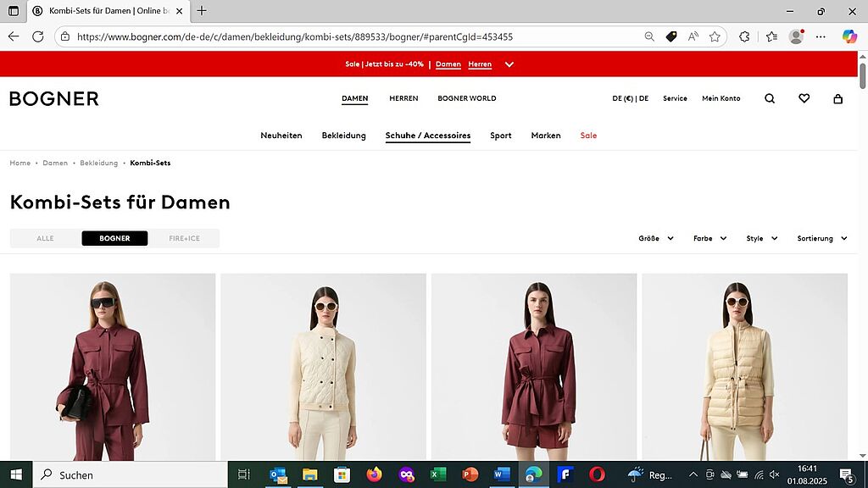
Task: Open the quilted cream jacket product image
Action: [323, 367]
